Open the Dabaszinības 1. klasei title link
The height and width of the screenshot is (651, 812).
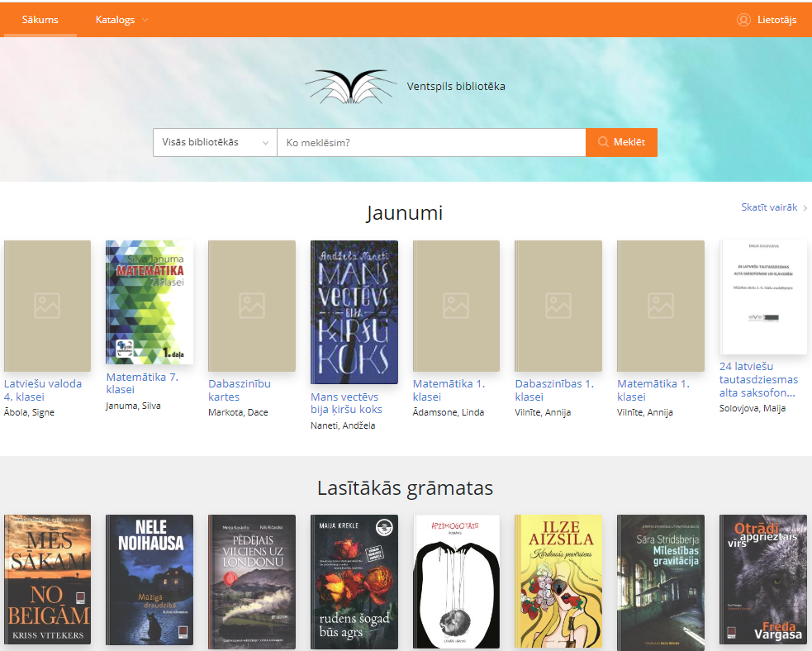(554, 390)
